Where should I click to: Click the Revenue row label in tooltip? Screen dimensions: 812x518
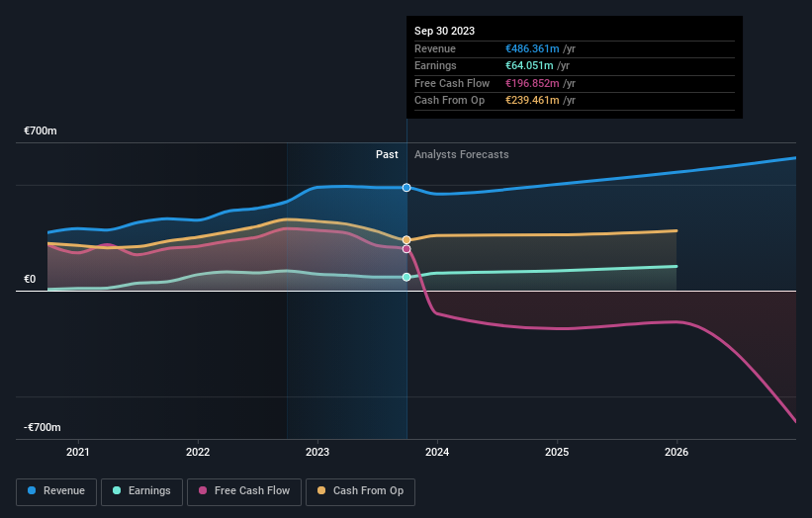click(435, 48)
